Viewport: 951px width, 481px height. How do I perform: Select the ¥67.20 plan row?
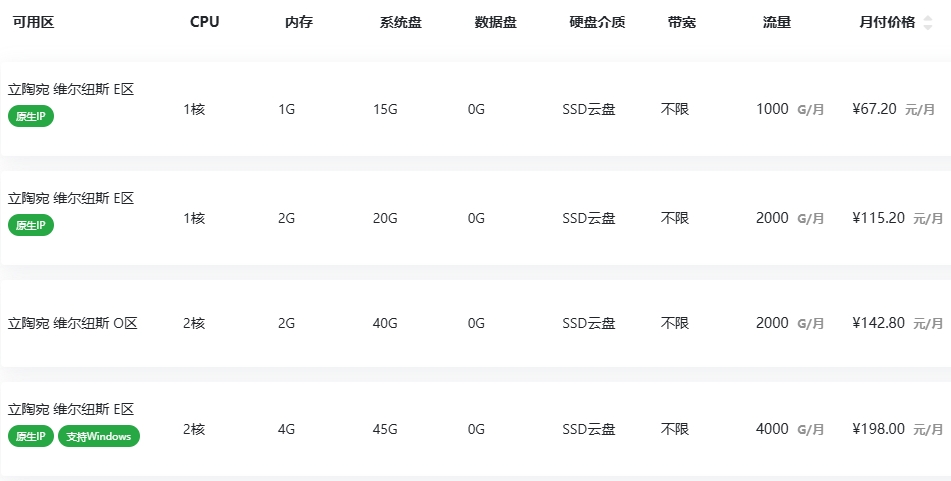point(476,109)
